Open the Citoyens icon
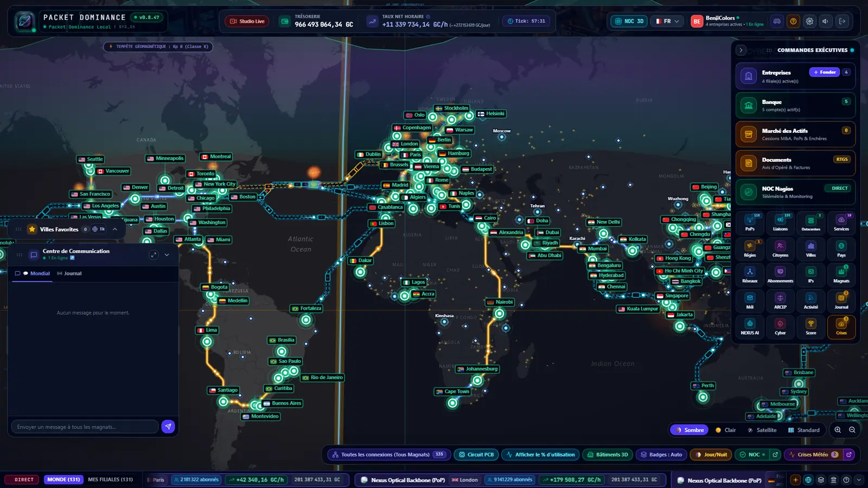Viewport: 868px width, 488px height. tap(780, 249)
